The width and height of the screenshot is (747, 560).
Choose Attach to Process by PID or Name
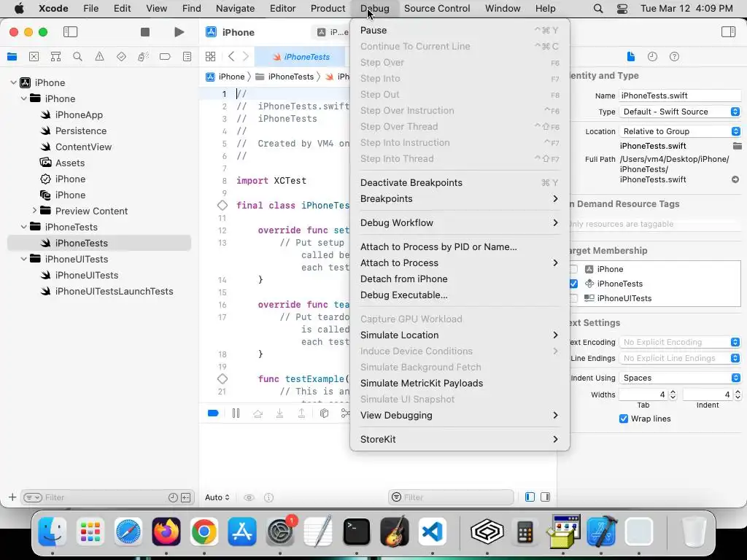point(460,246)
